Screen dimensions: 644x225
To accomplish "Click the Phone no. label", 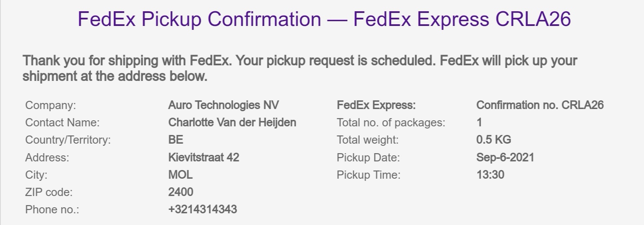I will pyautogui.click(x=52, y=209).
